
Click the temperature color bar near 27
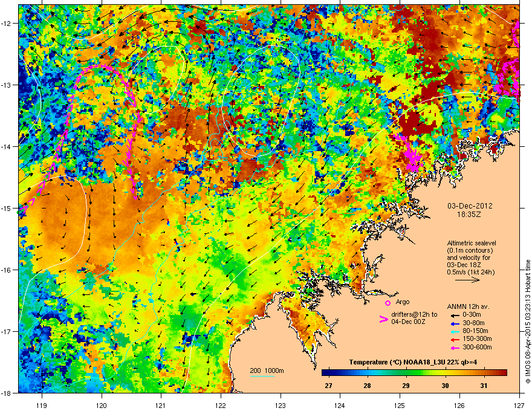328,373
